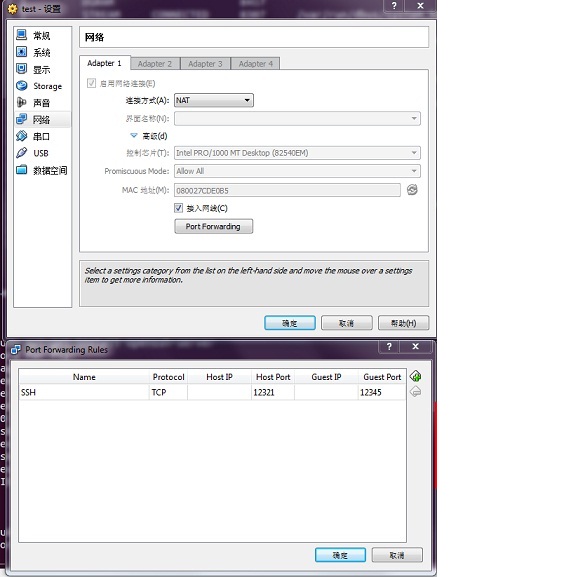Collapse the 高级 advanced section triangle
This screenshot has height=577, width=562.
(x=134, y=136)
